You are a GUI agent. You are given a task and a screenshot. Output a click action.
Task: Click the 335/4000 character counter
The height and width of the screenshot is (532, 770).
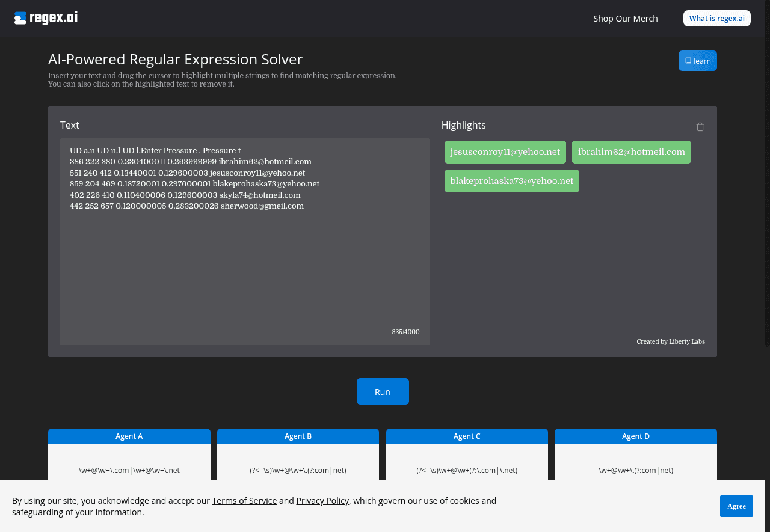tap(405, 331)
